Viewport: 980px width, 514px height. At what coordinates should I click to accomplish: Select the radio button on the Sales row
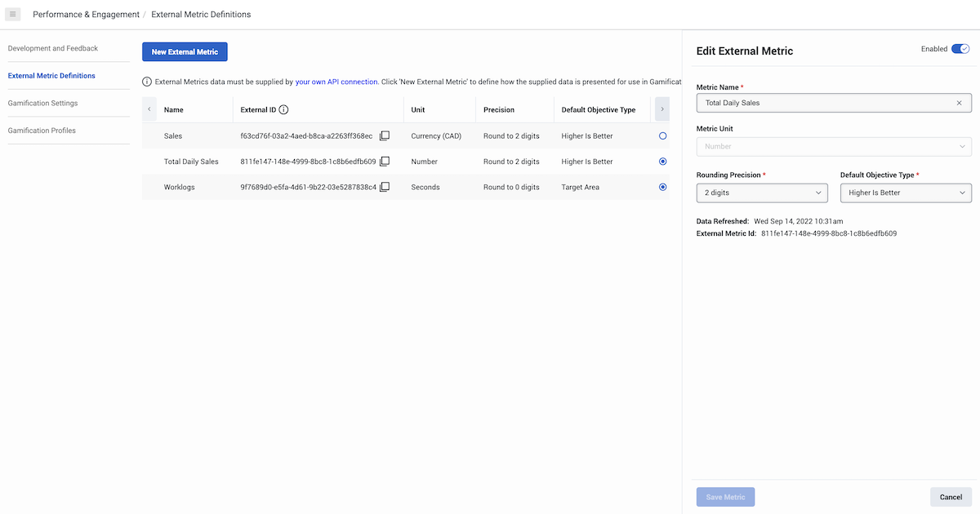tap(661, 135)
